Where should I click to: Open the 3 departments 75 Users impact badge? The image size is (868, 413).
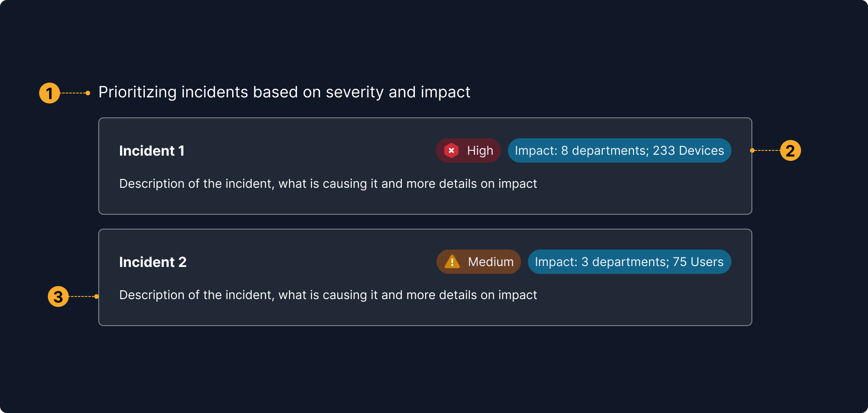pos(629,261)
